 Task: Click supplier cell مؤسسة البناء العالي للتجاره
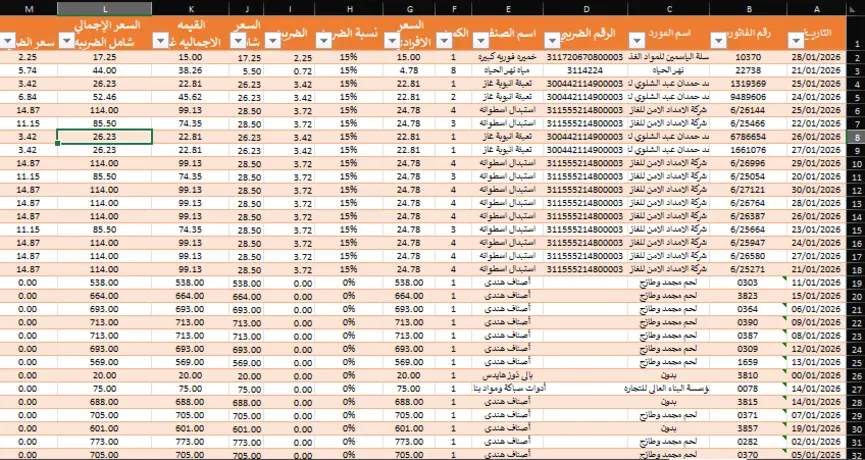pyautogui.click(x=669, y=389)
